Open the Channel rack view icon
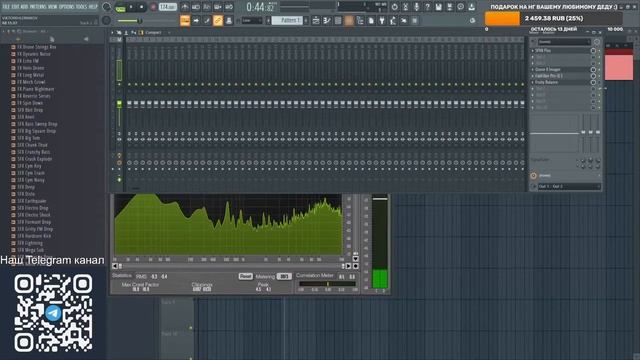The image size is (640, 360). tap(338, 20)
